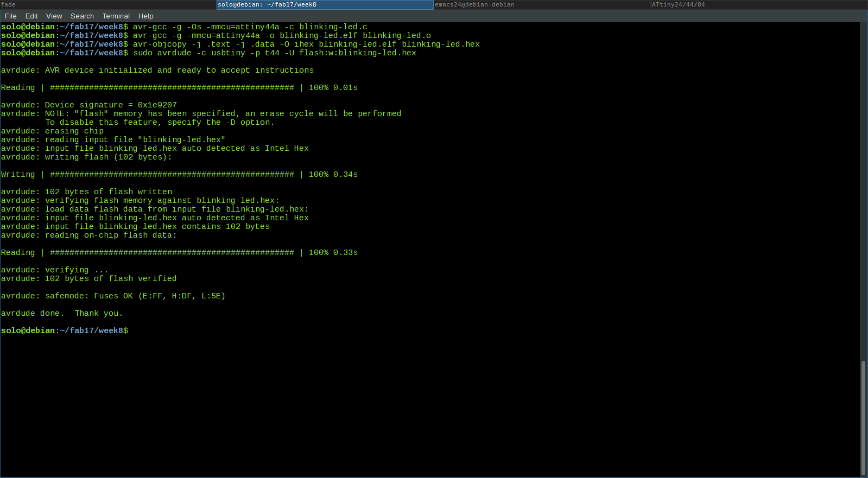Click the avr-gcc -o blinking-led.elf command line
The image size is (868, 478).
pos(216,35)
